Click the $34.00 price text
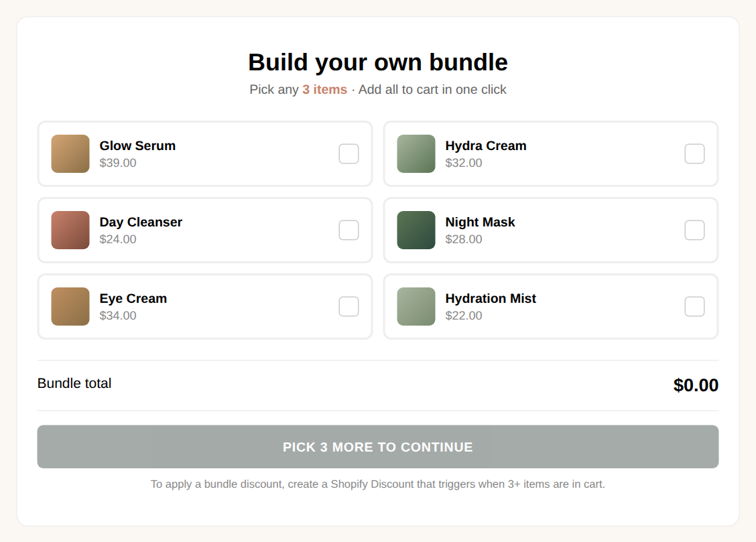 click(118, 316)
